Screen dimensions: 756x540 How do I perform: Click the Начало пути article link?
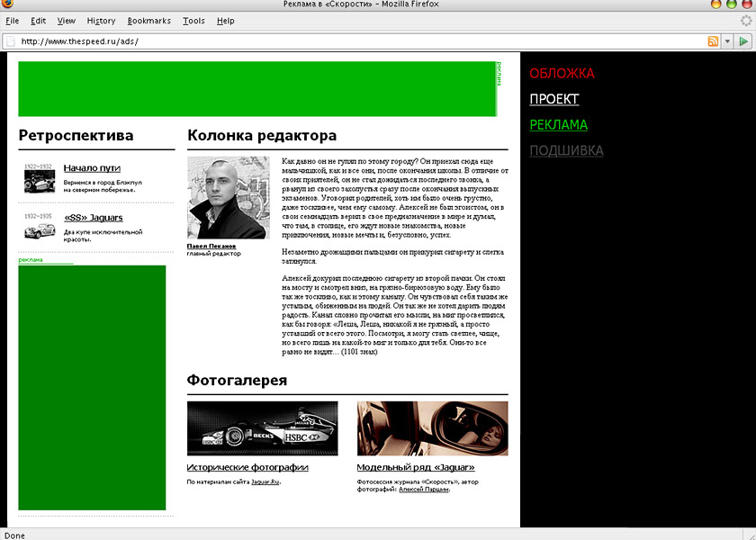92,168
